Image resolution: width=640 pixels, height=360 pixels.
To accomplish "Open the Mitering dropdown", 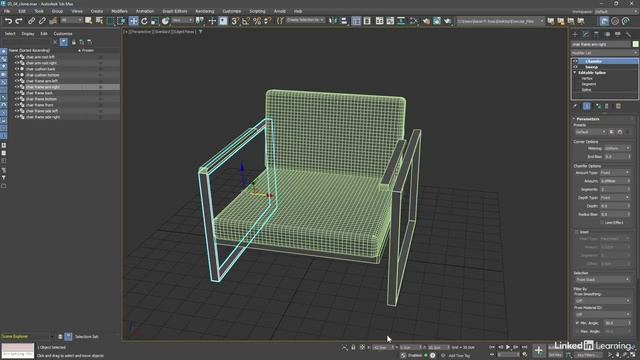I will (x=617, y=148).
